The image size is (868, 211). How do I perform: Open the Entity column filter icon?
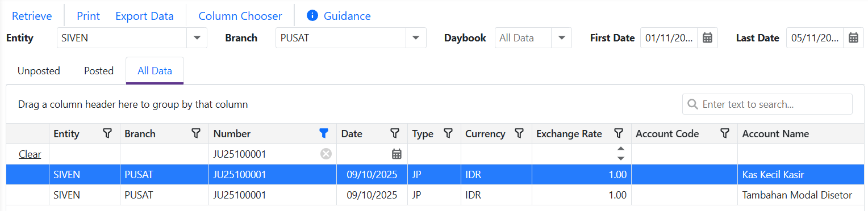point(107,133)
